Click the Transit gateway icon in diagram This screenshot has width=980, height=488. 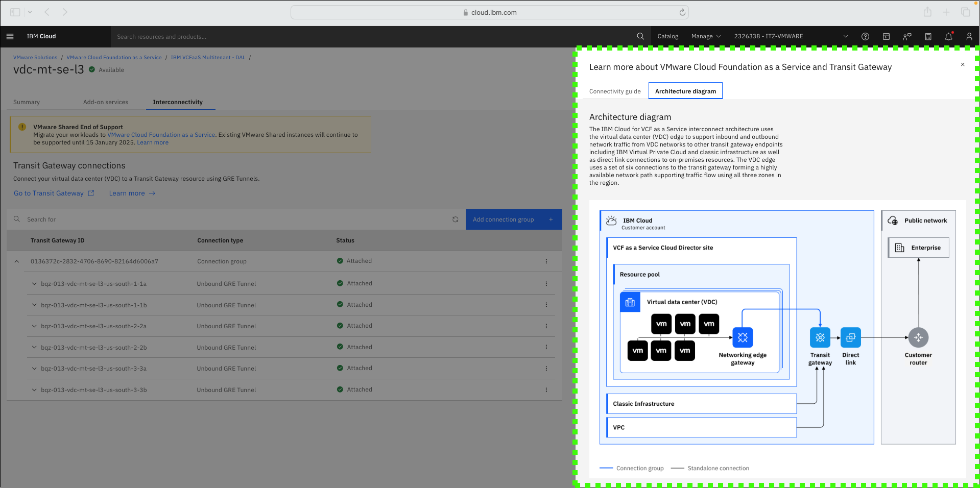tap(820, 337)
